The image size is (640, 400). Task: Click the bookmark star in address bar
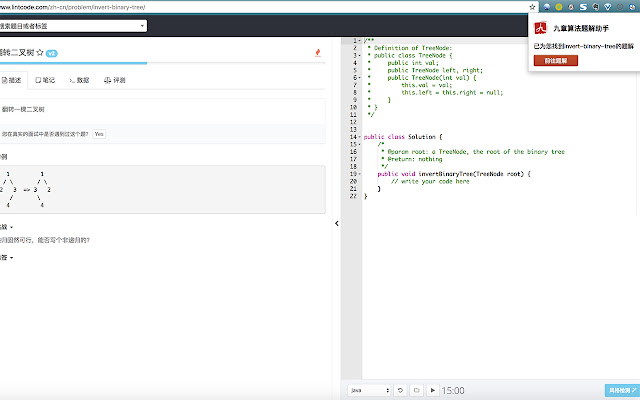(534, 6)
